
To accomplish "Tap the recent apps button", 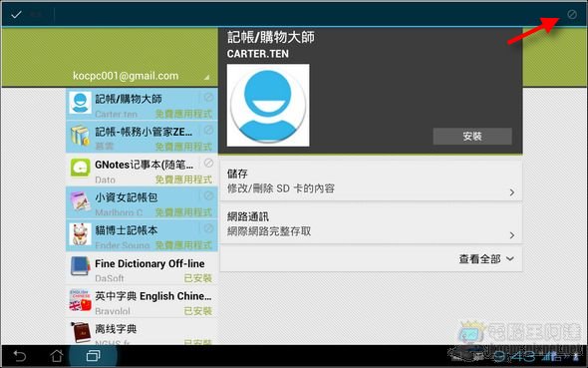I will click(x=93, y=356).
